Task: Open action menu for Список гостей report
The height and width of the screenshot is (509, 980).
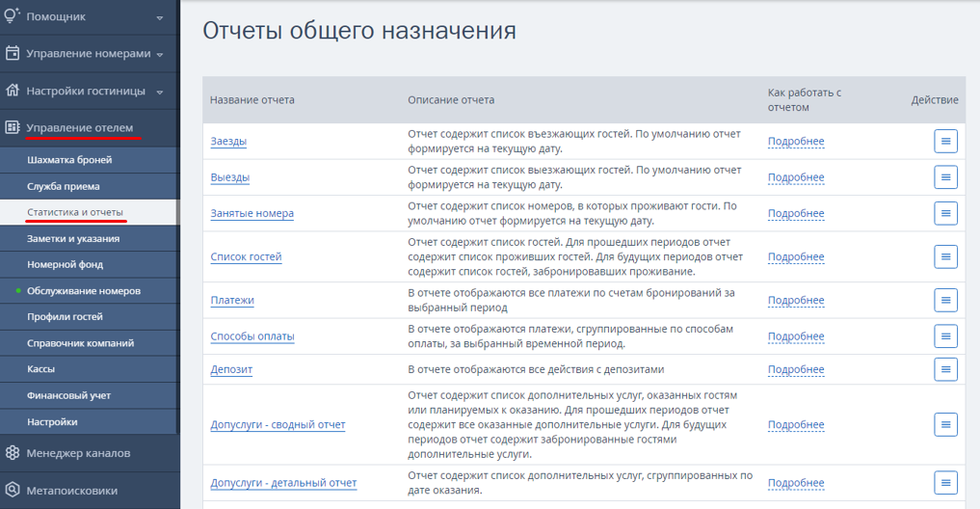Action: (x=945, y=257)
